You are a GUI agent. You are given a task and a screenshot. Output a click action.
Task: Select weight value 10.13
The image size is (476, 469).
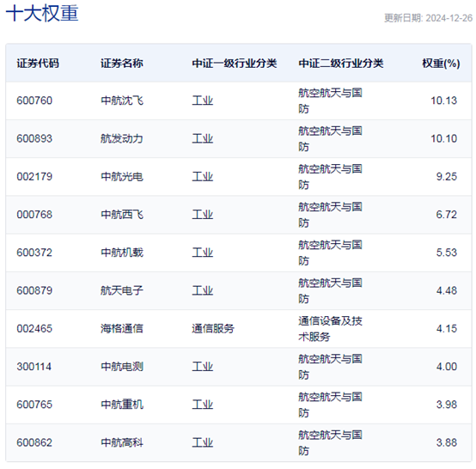tap(444, 100)
